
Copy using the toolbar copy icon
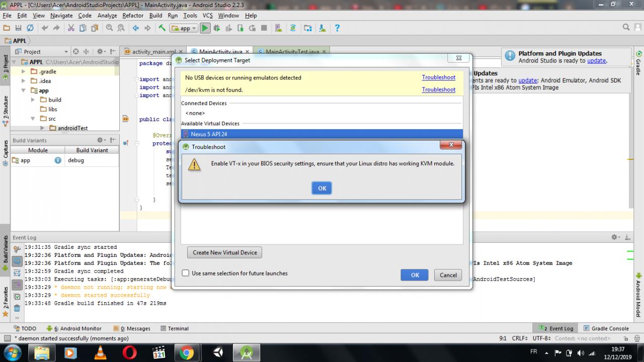83,28
